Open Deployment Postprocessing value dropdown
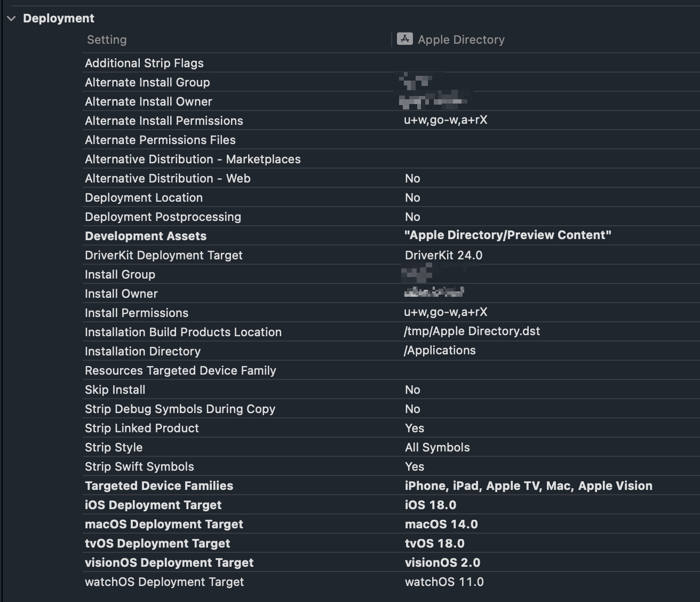Viewport: 700px width, 602px height. point(412,217)
